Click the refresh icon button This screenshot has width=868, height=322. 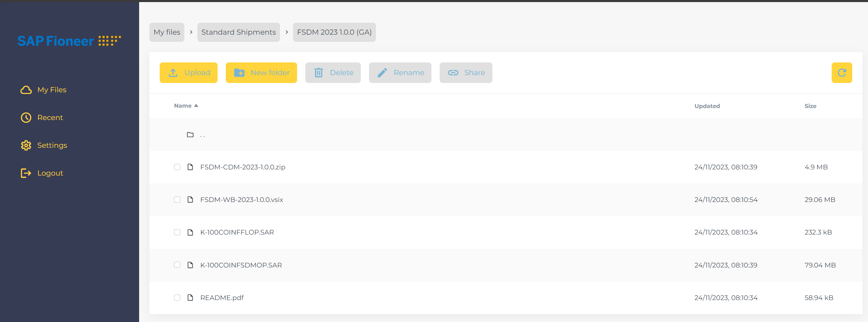click(842, 73)
